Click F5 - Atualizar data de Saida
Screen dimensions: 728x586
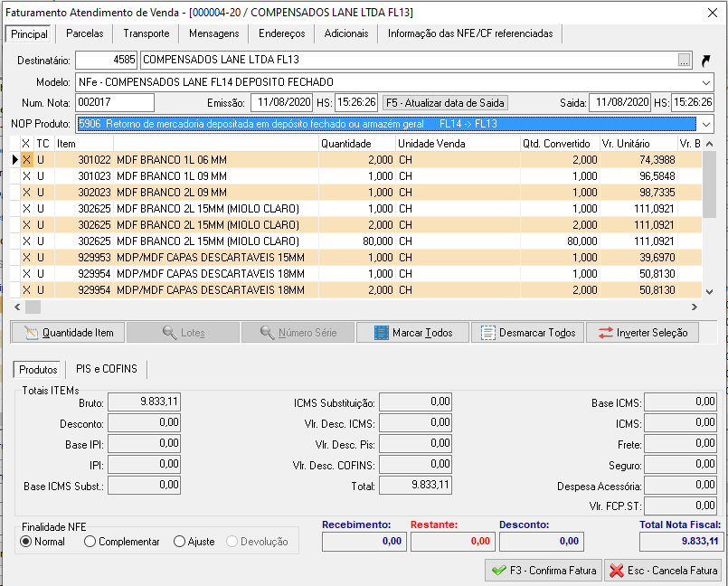pos(445,102)
